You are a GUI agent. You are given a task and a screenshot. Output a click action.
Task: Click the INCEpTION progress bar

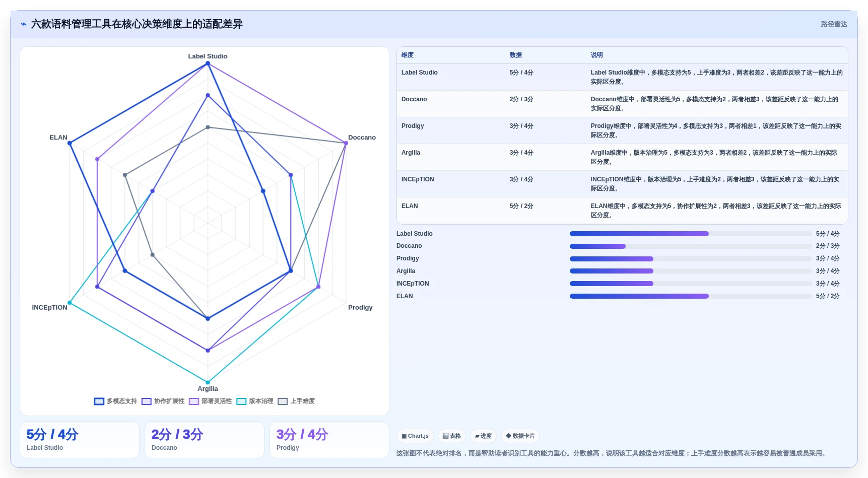coord(691,284)
